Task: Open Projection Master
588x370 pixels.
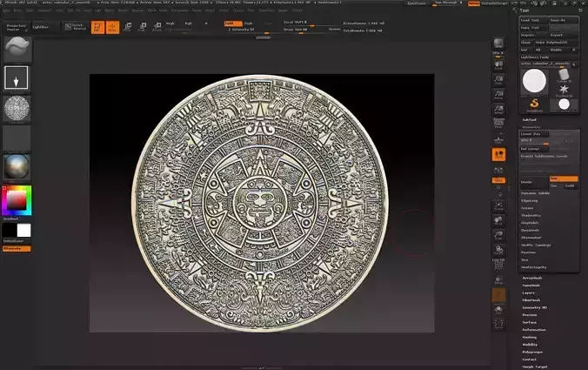Action: tap(17, 27)
